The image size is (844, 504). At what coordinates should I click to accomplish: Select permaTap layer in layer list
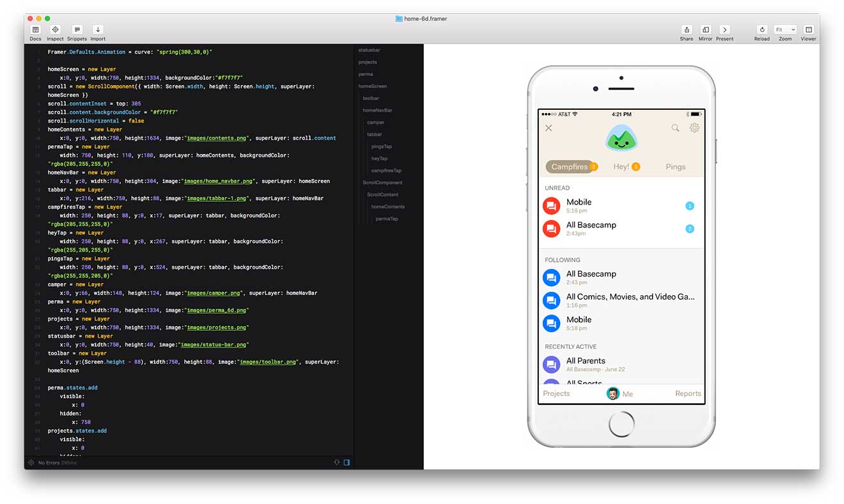pos(386,219)
